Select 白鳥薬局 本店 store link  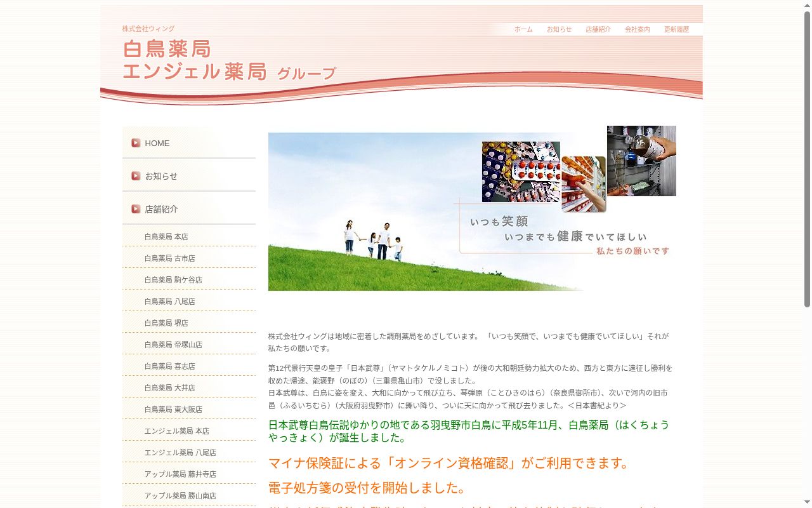[x=166, y=237]
